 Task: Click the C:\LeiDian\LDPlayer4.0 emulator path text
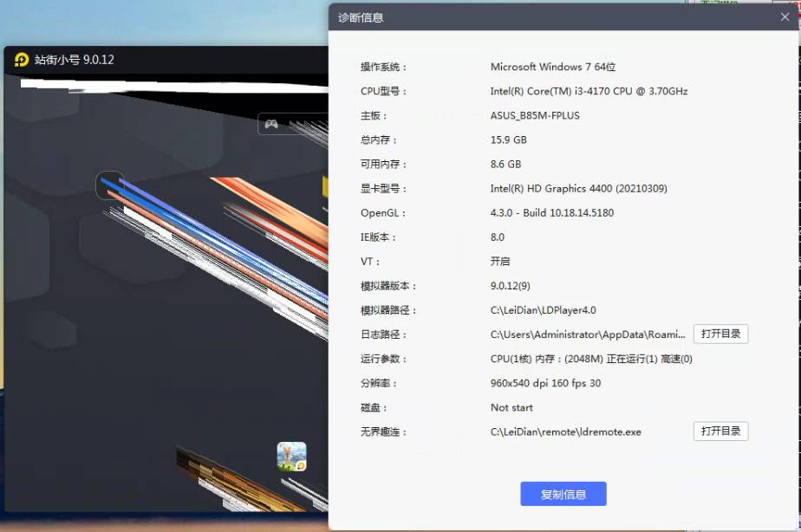point(543,310)
